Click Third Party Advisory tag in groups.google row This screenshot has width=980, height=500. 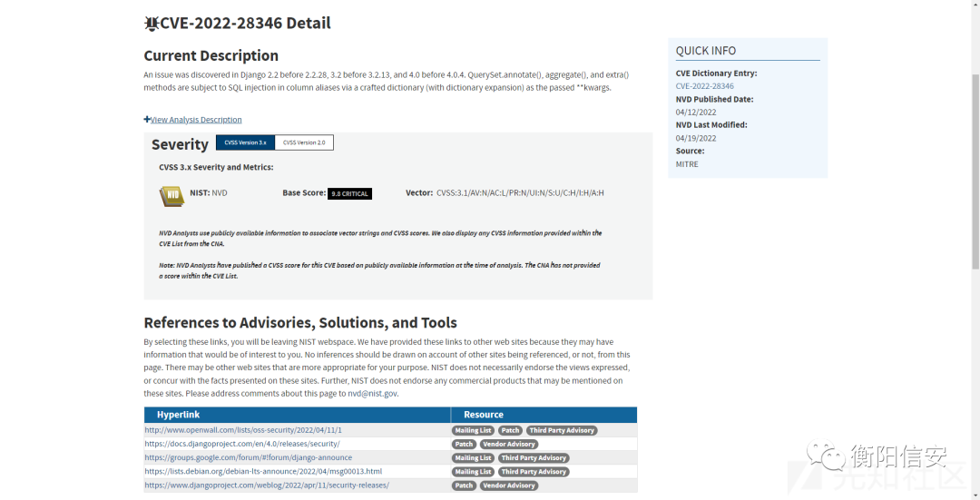[534, 458]
